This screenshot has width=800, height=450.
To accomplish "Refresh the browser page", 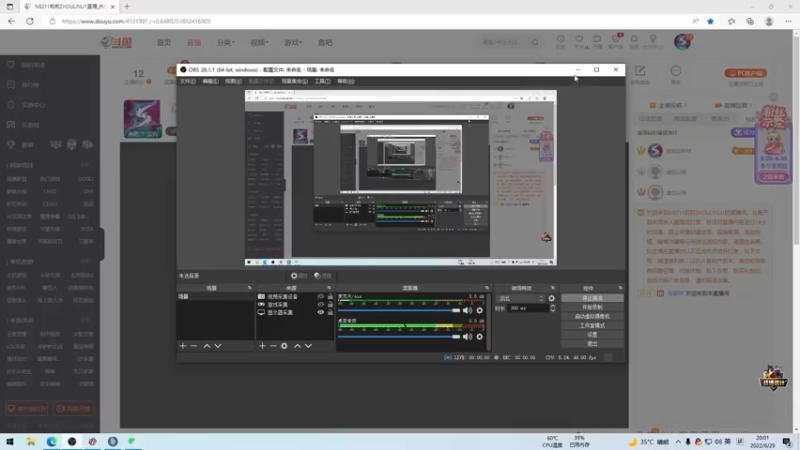I will (30, 21).
